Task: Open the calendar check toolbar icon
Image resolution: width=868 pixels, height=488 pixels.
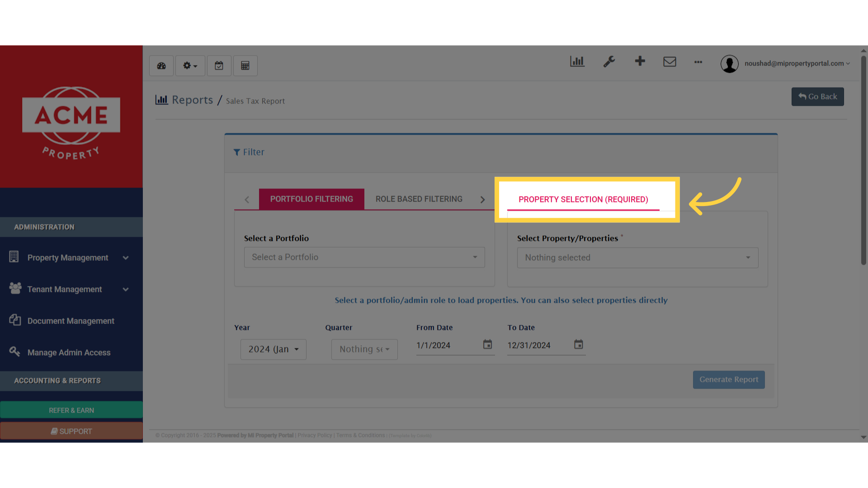Action: 219,66
